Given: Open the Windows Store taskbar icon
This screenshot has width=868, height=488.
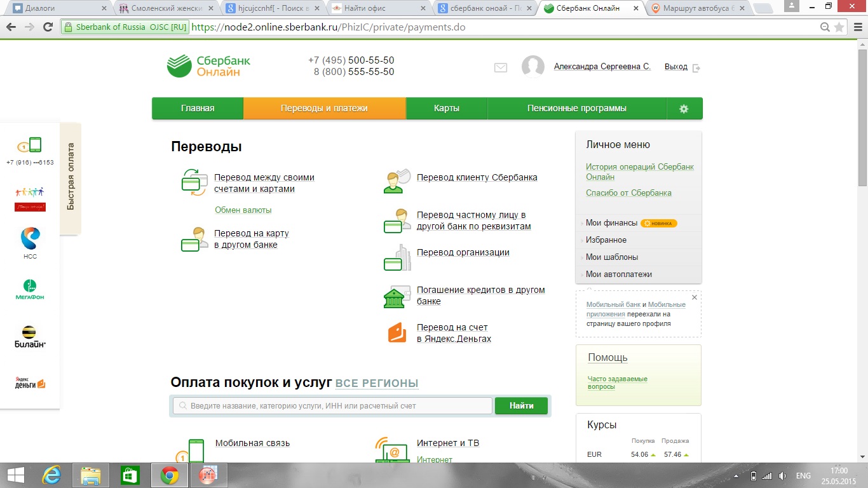Looking at the screenshot, I should tap(130, 475).
